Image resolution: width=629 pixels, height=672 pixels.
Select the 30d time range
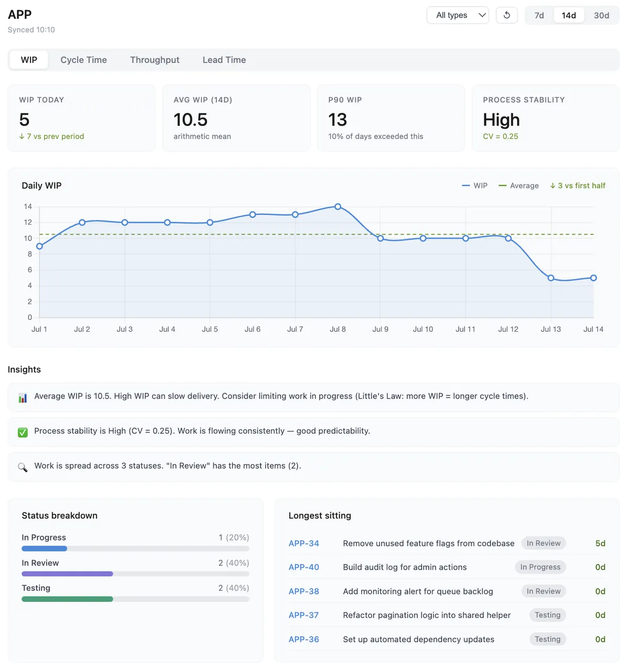tap(601, 15)
